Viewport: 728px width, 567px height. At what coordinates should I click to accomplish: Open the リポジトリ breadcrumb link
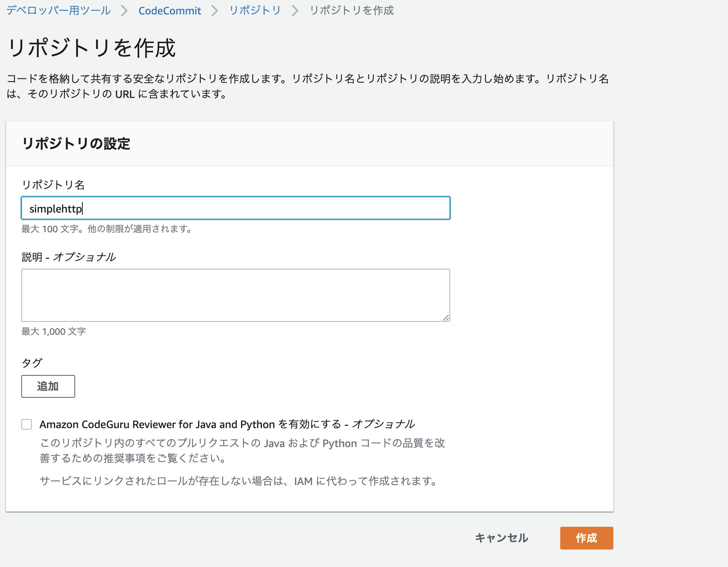255,11
